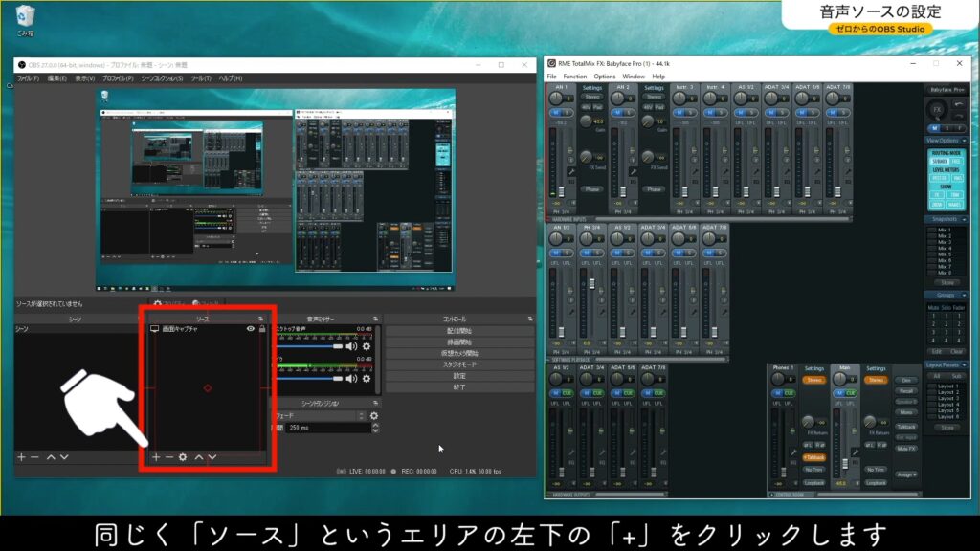Open mic audio gear in OBS mixer
980x551 pixels.
pyautogui.click(x=367, y=378)
